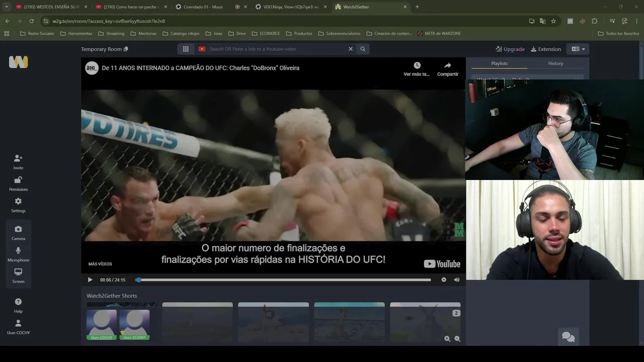Toggle the Microphone in the sidebar
The width and height of the screenshot is (644, 362).
[x=18, y=254]
